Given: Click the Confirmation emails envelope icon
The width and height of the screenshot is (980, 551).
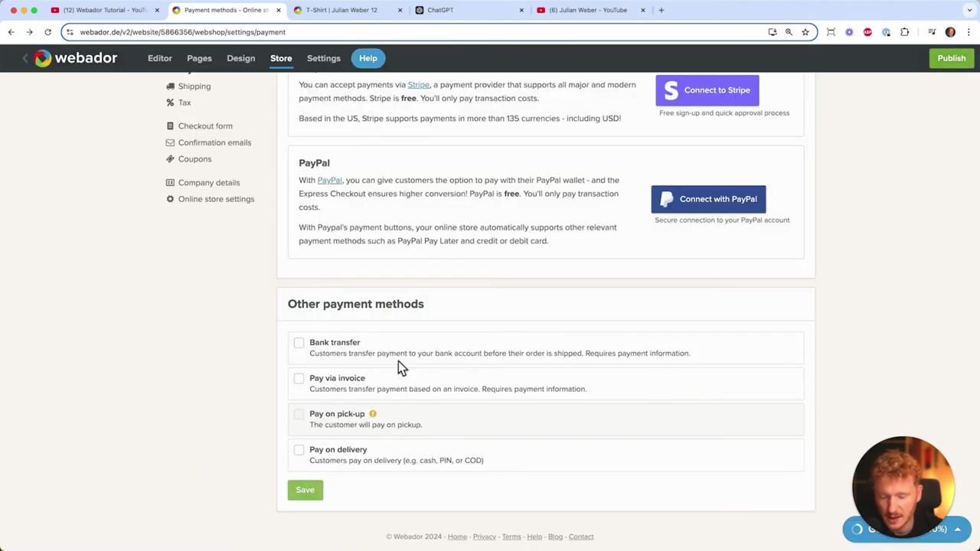Looking at the screenshot, I should point(170,142).
